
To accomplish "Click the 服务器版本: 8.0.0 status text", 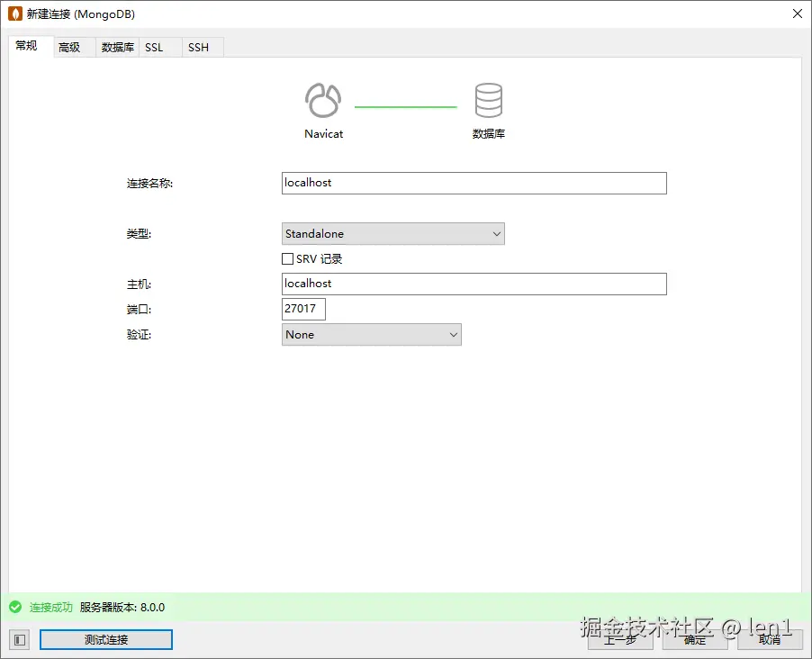I will tap(122, 607).
